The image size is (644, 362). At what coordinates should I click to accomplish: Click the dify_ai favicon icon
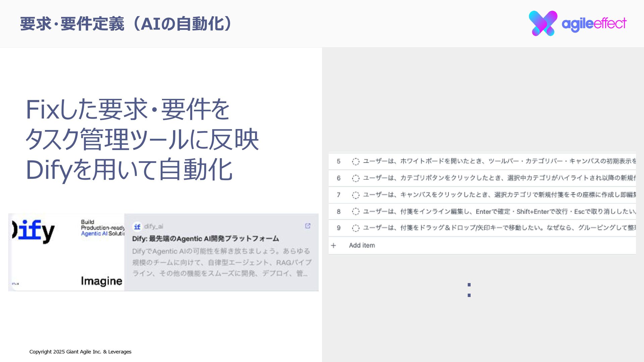(x=137, y=227)
